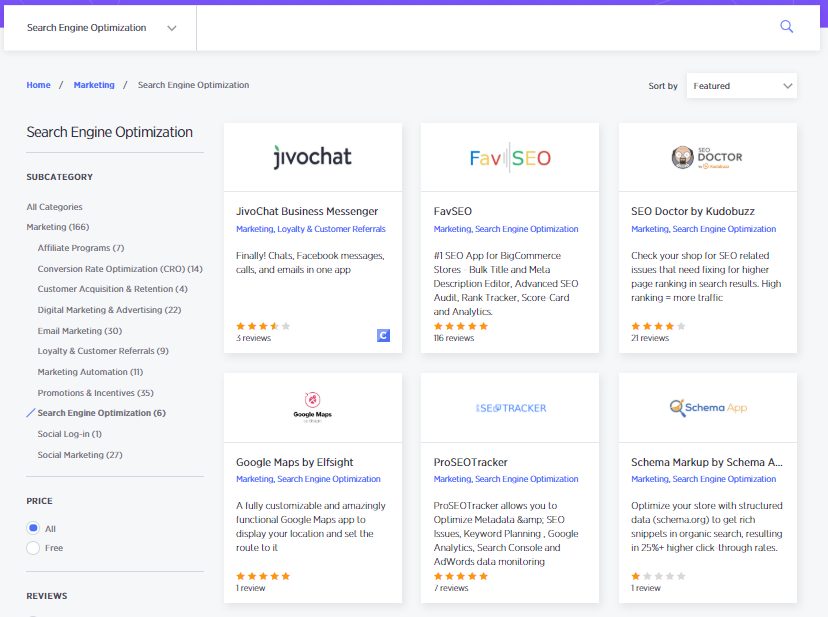The height and width of the screenshot is (617, 828).
Task: Click JivoChat star rating
Action: click(x=263, y=326)
